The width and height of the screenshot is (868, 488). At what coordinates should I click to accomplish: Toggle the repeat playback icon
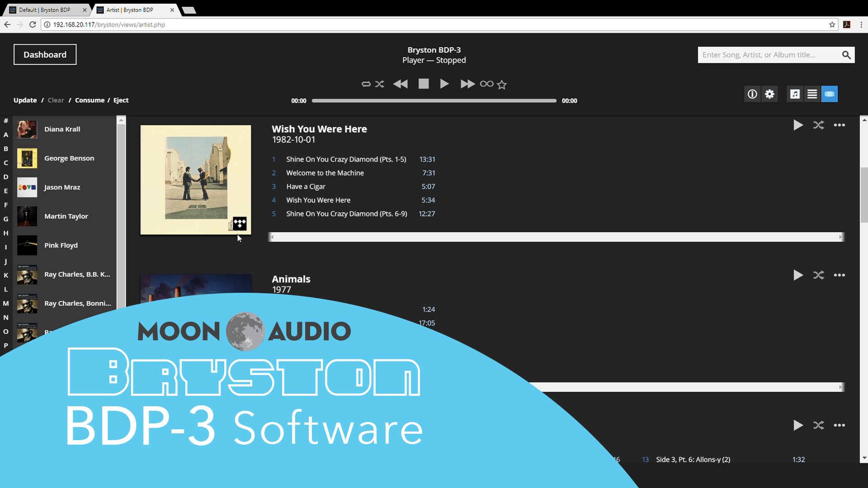click(366, 84)
